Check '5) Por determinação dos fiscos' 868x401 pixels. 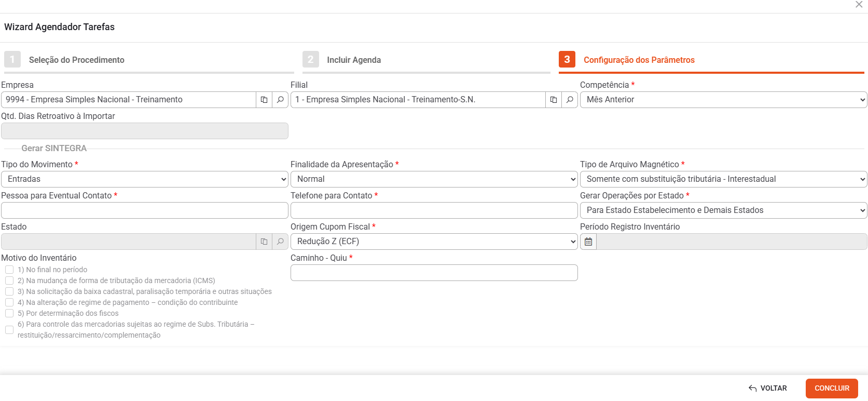(9, 313)
